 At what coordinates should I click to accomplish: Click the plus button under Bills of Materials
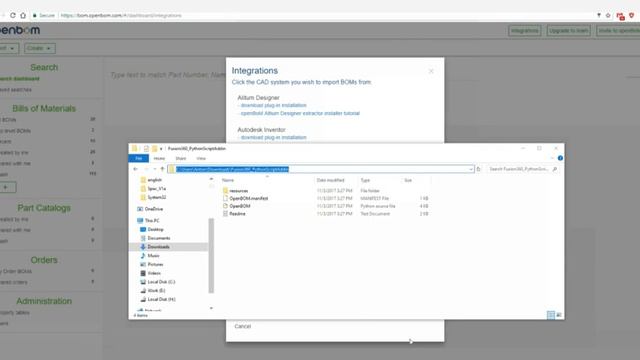click(7, 187)
